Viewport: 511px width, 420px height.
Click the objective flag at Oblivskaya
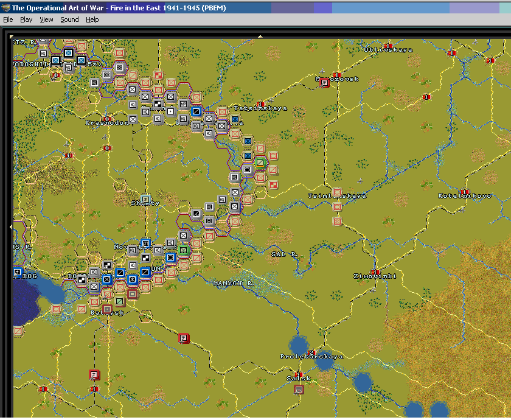388,46
